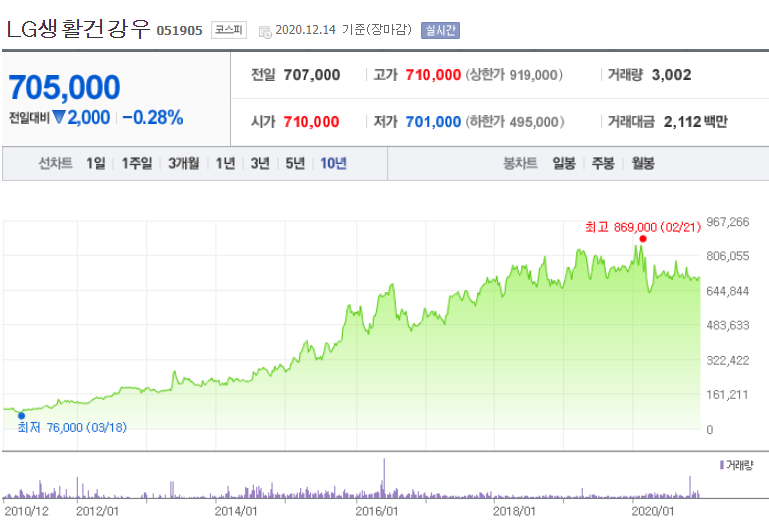Switch chart to 1년 range
Viewport: 769px width, 530px height.
(x=226, y=163)
